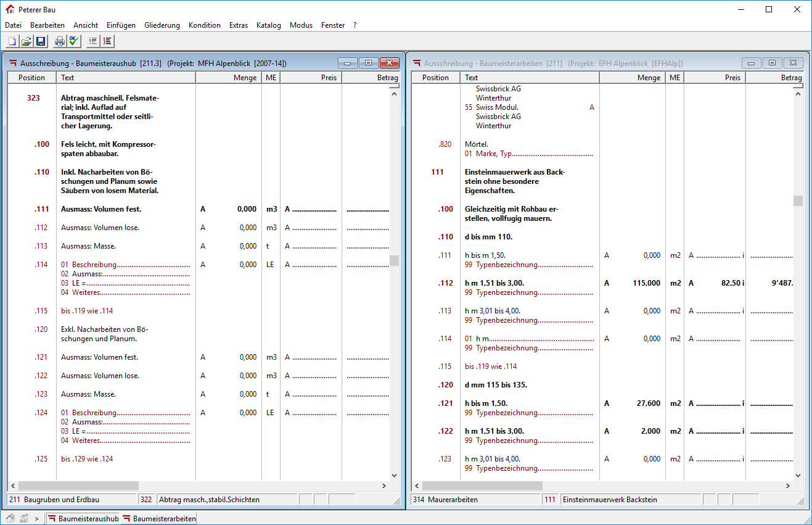812x525 pixels.
Task: Click Betrag column header in Baumeisterarbeiten window
Action: (774, 78)
